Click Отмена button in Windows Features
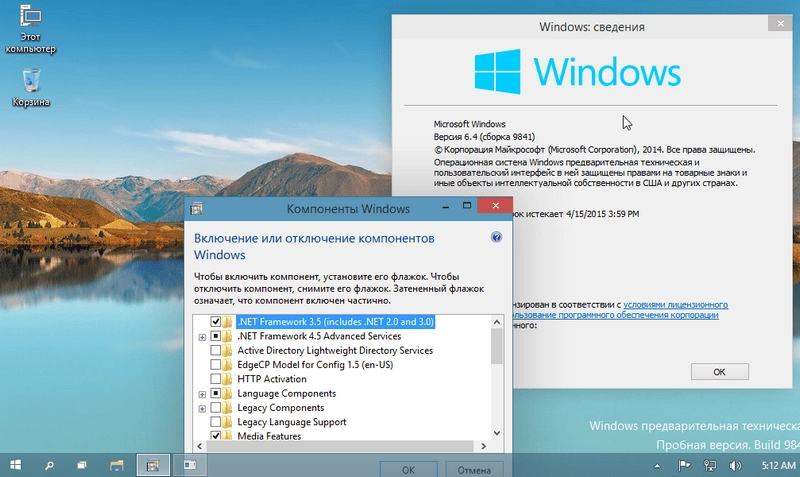Screen dimensions: 800x477 [474, 469]
